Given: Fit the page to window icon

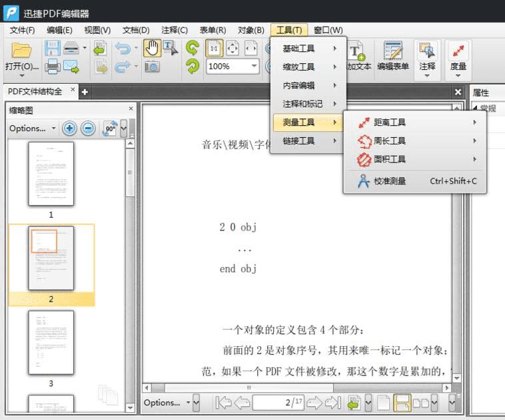Looking at the screenshot, I should point(233,49).
